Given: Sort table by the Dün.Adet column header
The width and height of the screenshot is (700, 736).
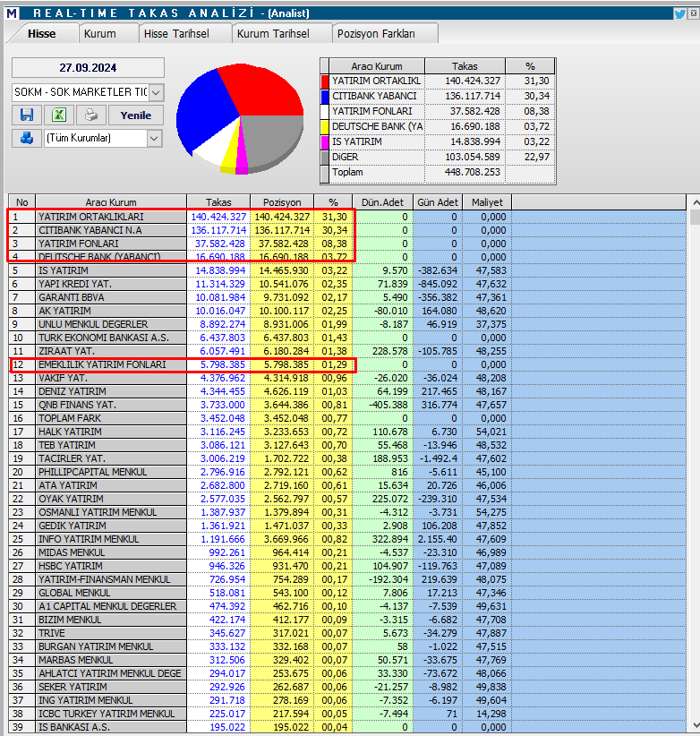Looking at the screenshot, I should (x=382, y=202).
